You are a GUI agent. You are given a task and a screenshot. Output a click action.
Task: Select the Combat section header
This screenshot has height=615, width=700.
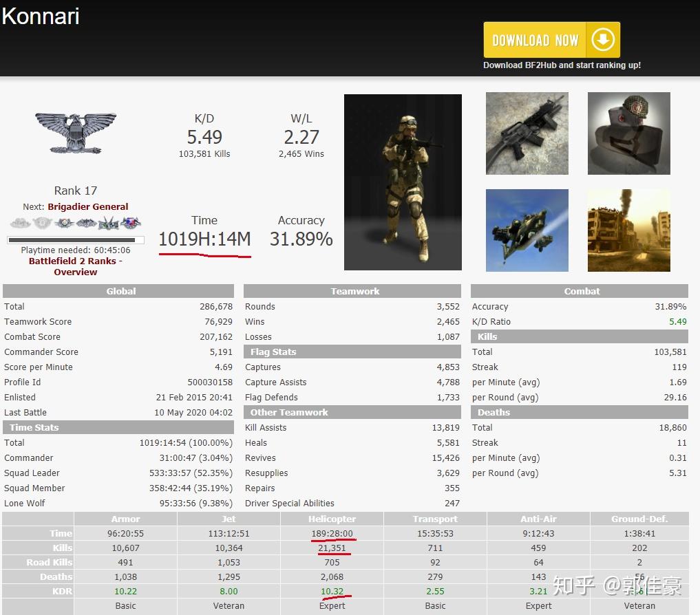coord(580,291)
